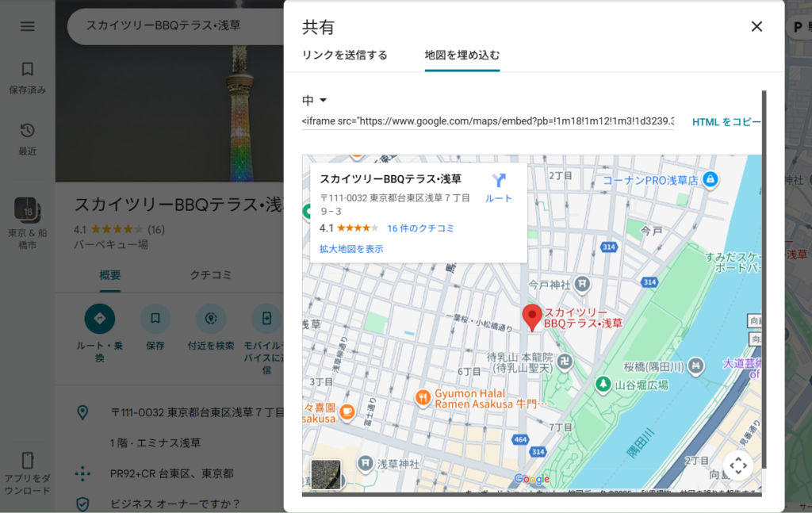Close the share dialog
The height and width of the screenshot is (513, 812).
[x=756, y=26]
